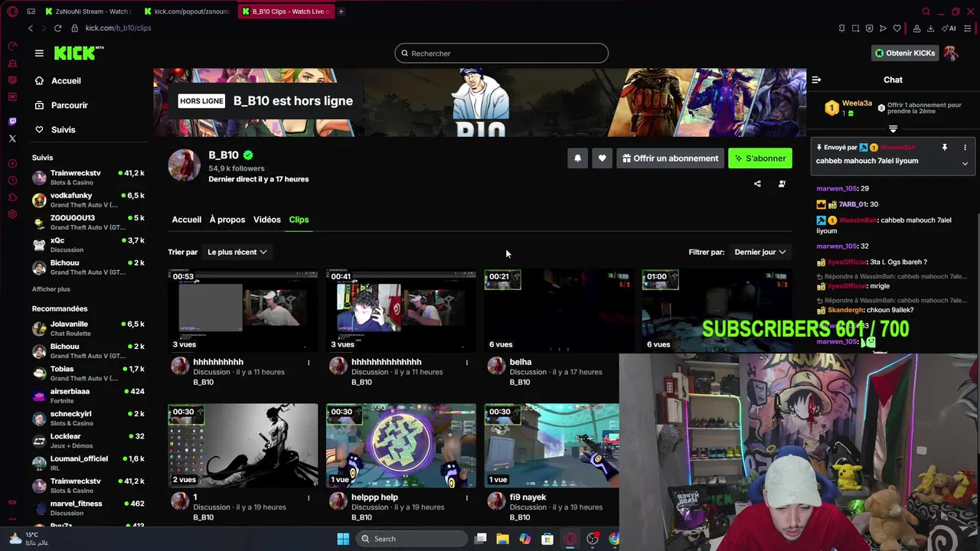This screenshot has height=551, width=980.
Task: Play the 00:21 belha clip thumbnail
Action: [559, 310]
